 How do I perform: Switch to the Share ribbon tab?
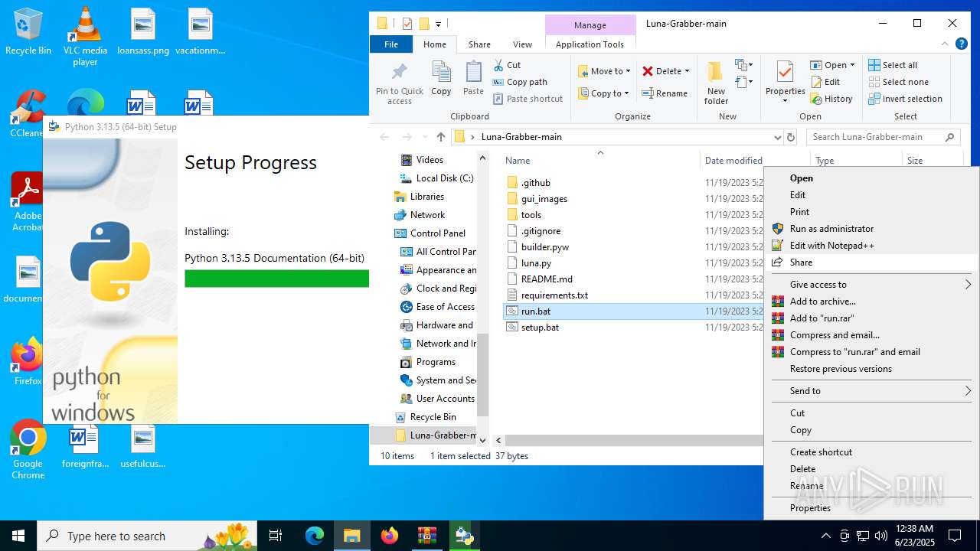[480, 44]
